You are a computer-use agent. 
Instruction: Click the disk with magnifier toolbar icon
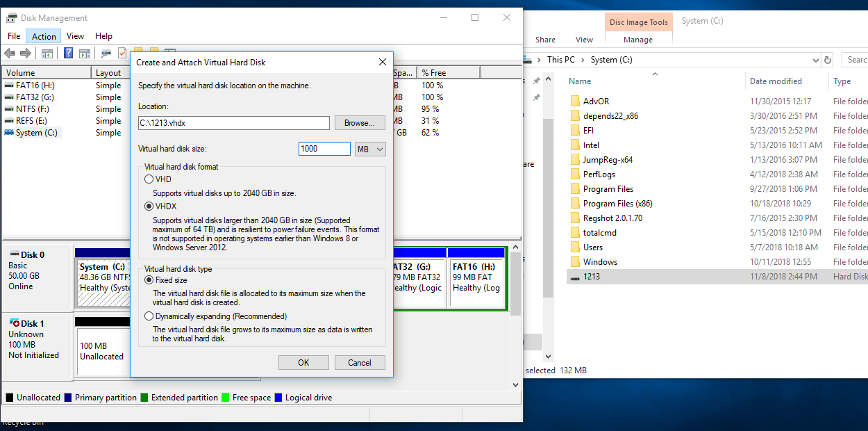click(106, 54)
